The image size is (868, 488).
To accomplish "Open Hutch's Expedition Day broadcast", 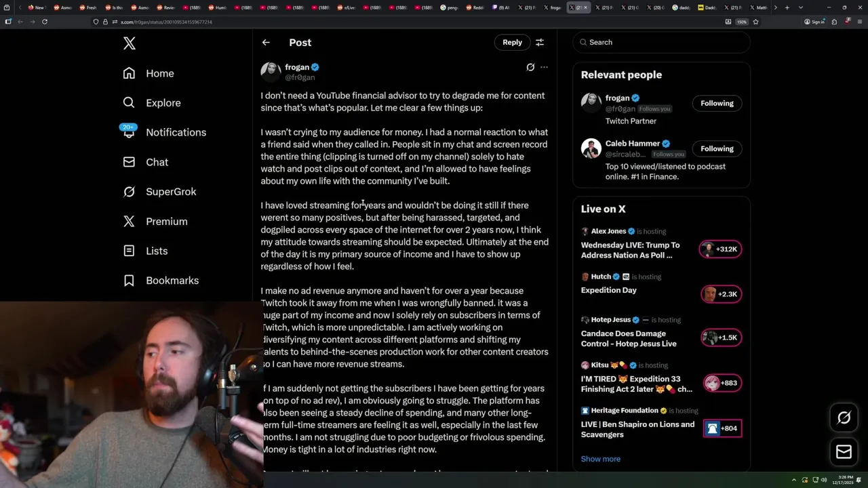I will (x=609, y=290).
